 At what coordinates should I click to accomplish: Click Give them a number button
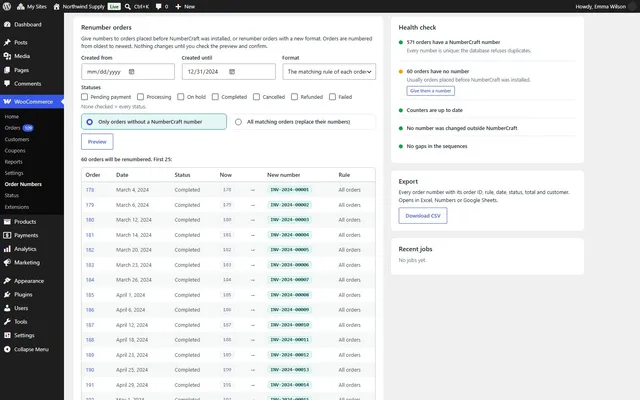click(x=430, y=91)
